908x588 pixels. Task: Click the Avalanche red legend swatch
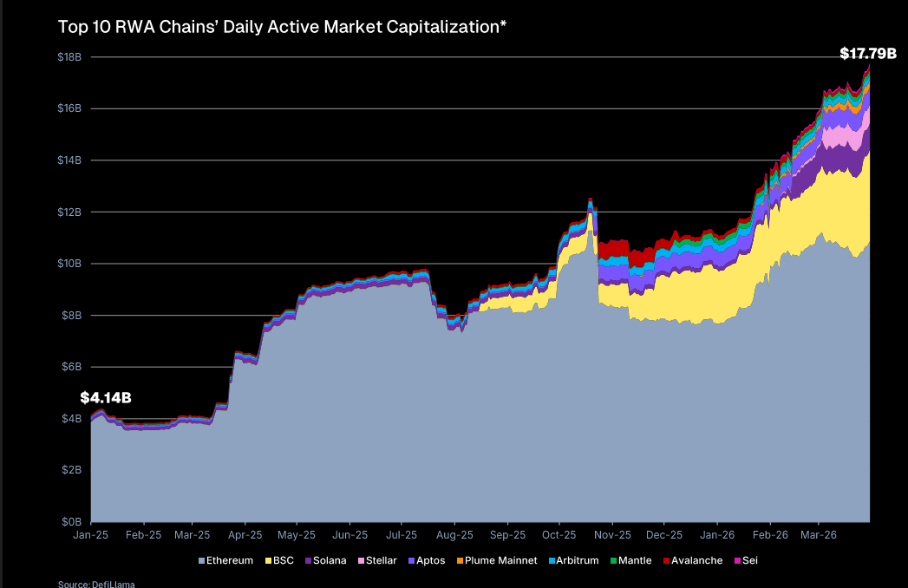tap(667, 561)
